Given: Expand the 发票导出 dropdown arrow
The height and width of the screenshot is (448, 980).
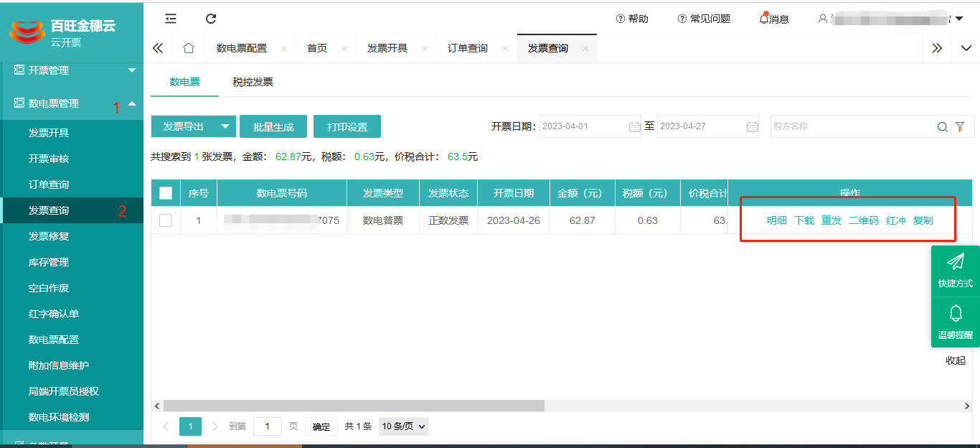Looking at the screenshot, I should coord(225,126).
